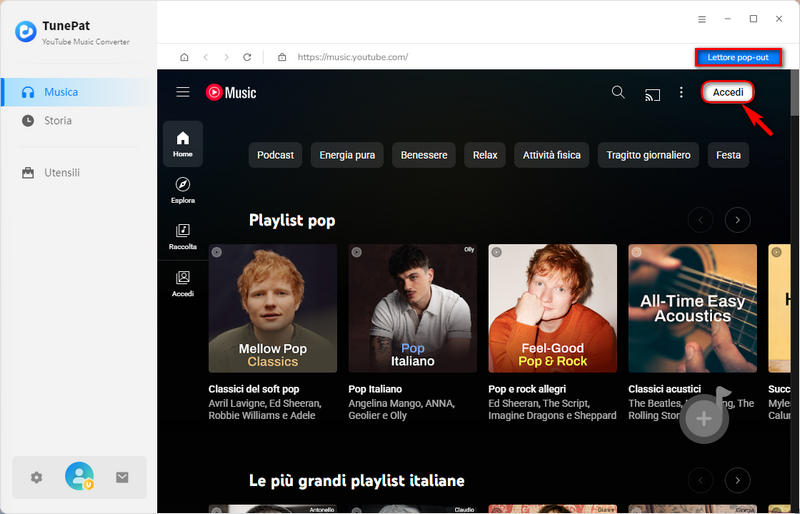Show previous Playlist pop items
800x514 pixels.
coord(701,220)
